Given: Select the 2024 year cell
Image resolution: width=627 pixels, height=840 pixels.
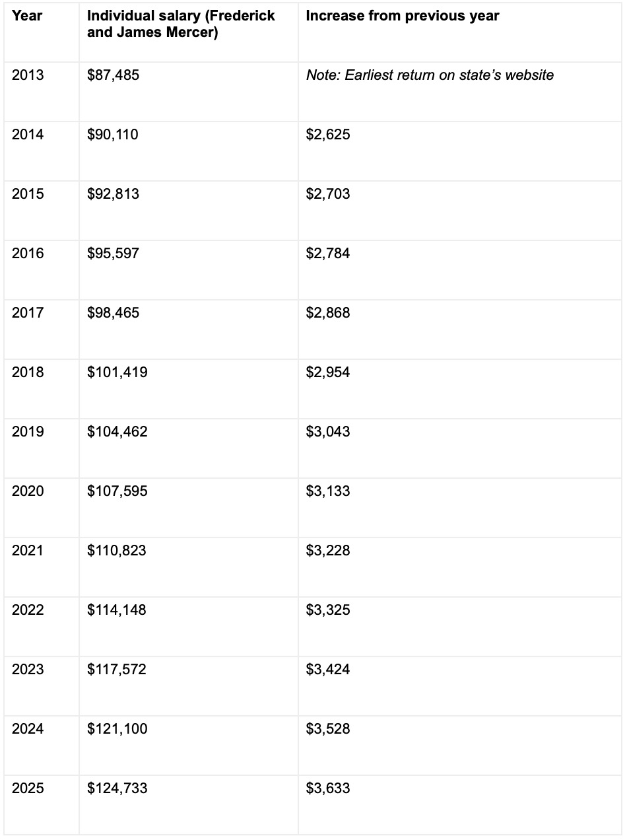Looking at the screenshot, I should (x=41, y=746).
